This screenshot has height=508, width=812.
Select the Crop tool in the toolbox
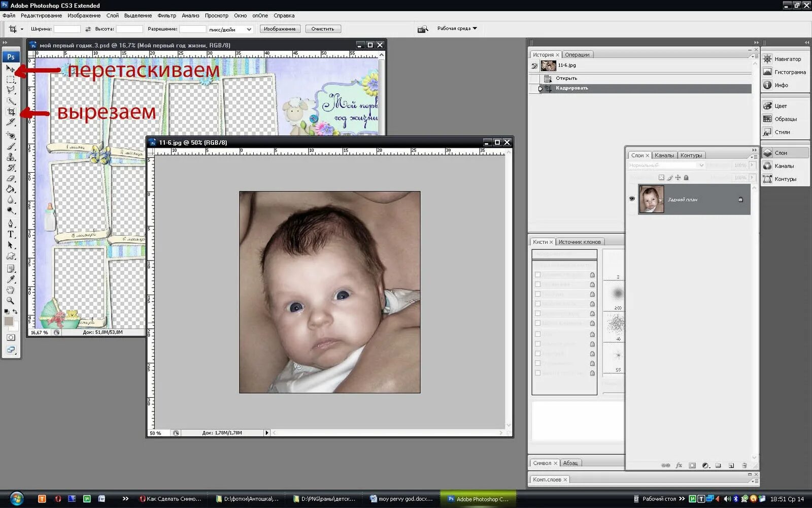10,112
